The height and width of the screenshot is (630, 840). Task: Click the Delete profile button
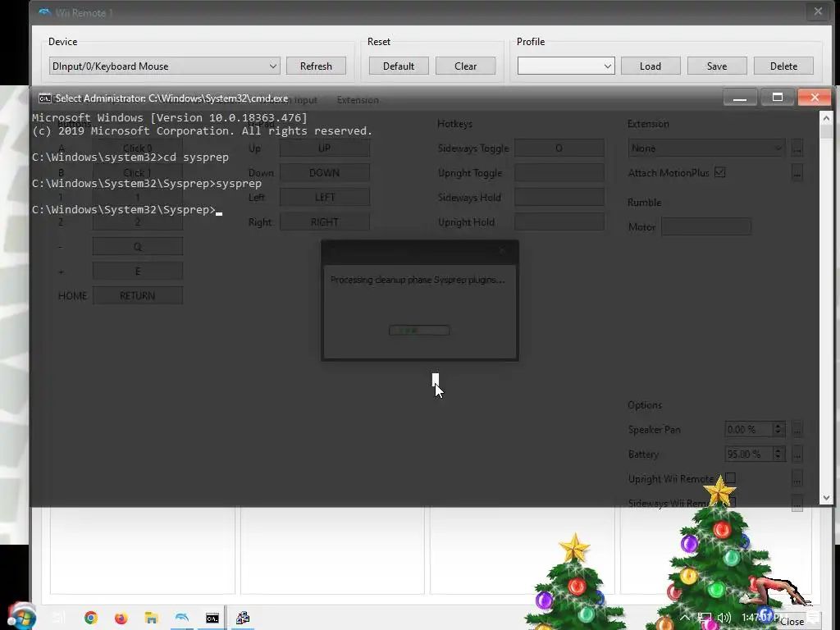point(783,66)
